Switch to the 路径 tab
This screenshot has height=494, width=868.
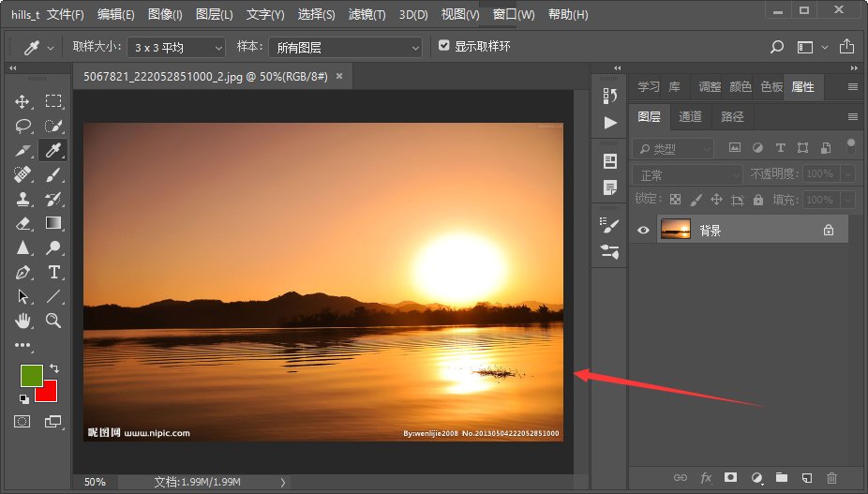pyautogui.click(x=732, y=116)
